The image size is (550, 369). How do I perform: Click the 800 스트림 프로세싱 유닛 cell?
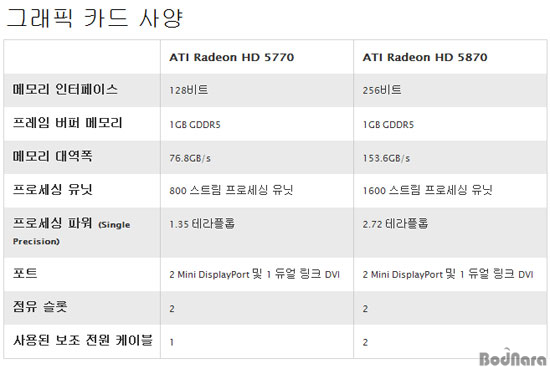[231, 190]
